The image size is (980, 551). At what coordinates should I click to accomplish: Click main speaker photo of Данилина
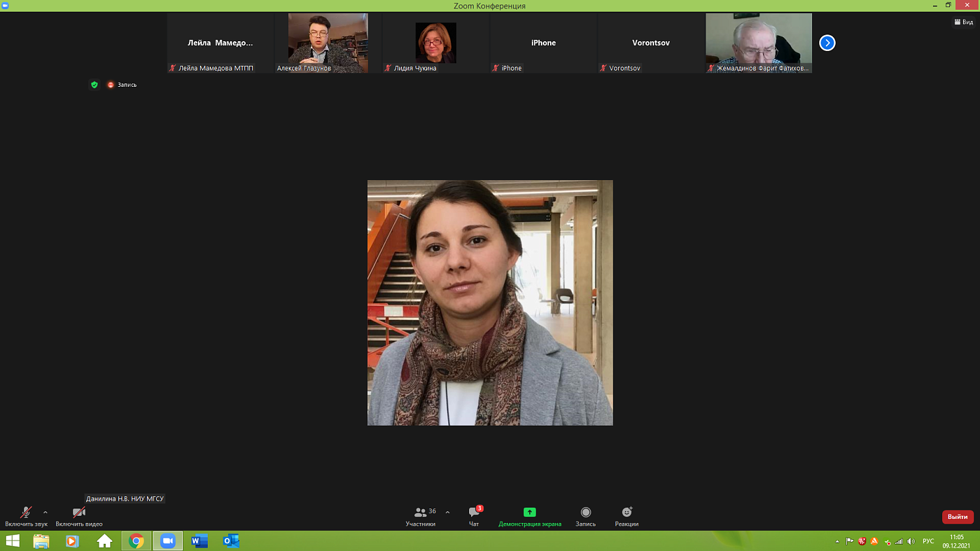(x=490, y=303)
